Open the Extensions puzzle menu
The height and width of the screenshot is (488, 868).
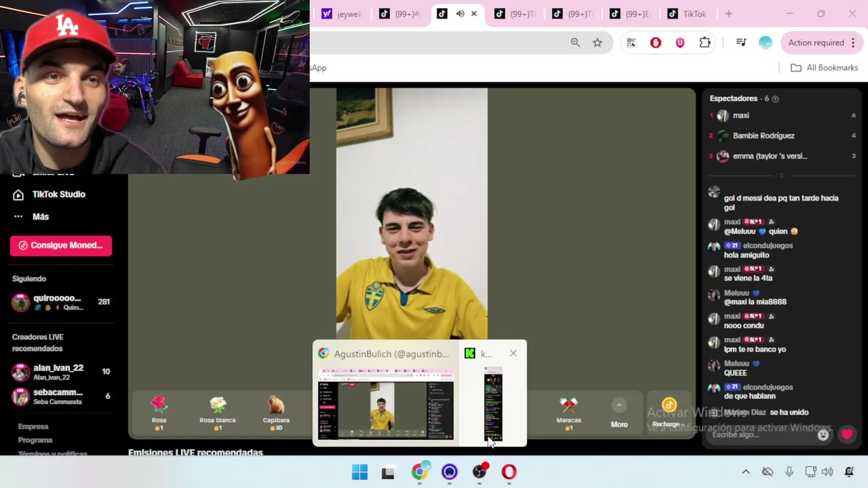[x=705, y=43]
